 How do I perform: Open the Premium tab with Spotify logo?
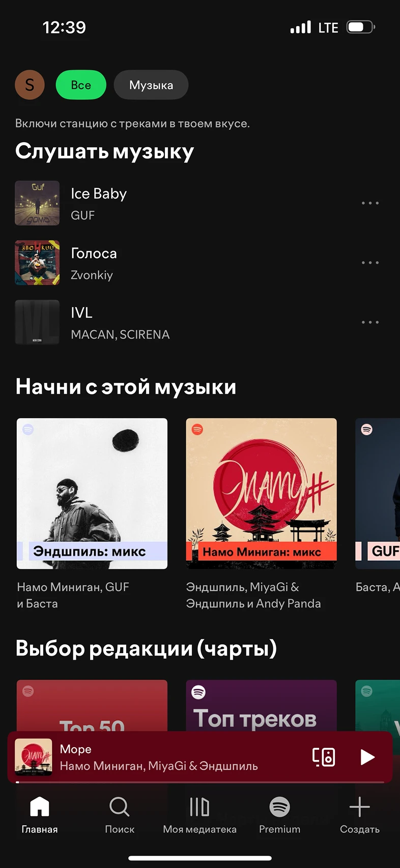click(x=279, y=815)
